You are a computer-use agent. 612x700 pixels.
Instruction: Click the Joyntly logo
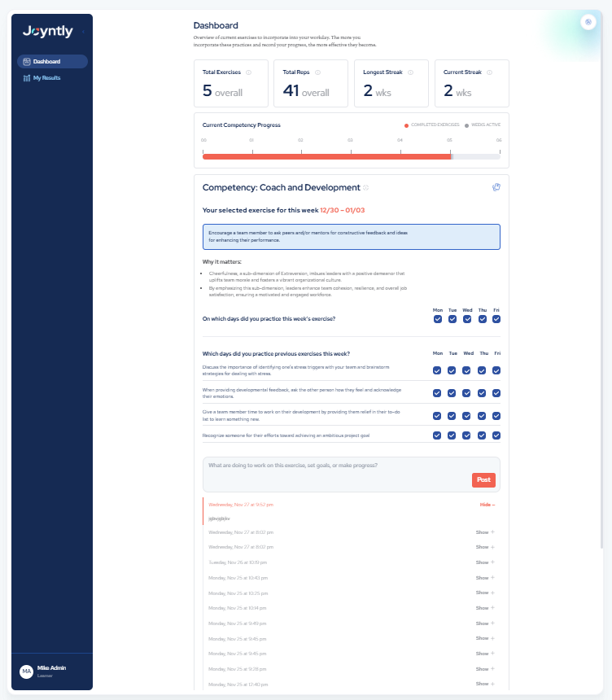pyautogui.click(x=48, y=32)
